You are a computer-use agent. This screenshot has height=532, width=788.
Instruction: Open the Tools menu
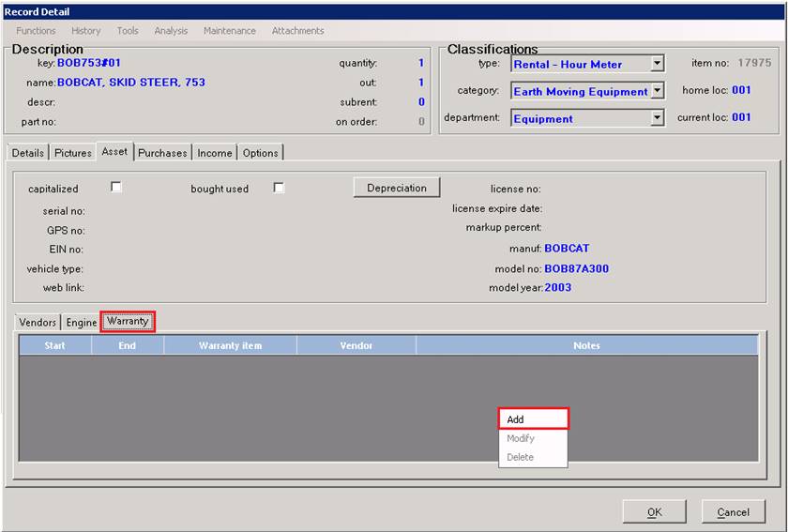pos(128,31)
